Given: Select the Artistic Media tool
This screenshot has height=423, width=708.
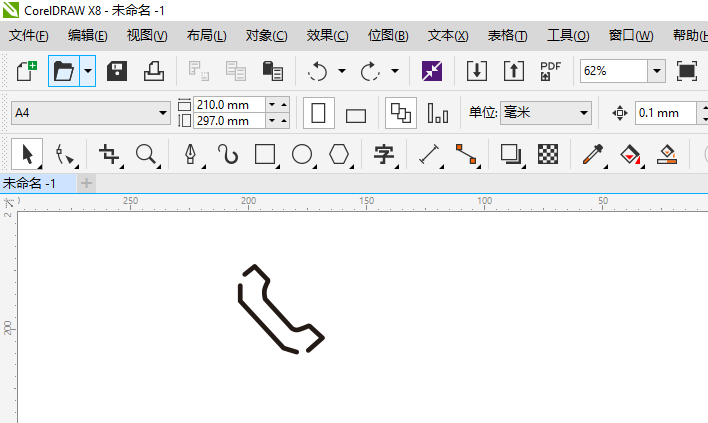Looking at the screenshot, I should pos(228,154).
